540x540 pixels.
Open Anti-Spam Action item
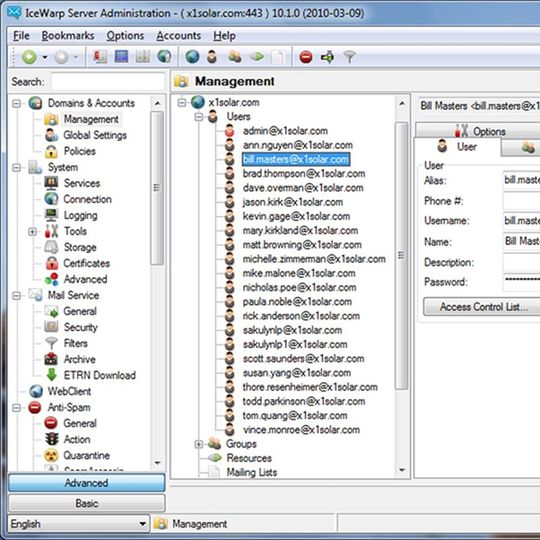click(x=77, y=439)
